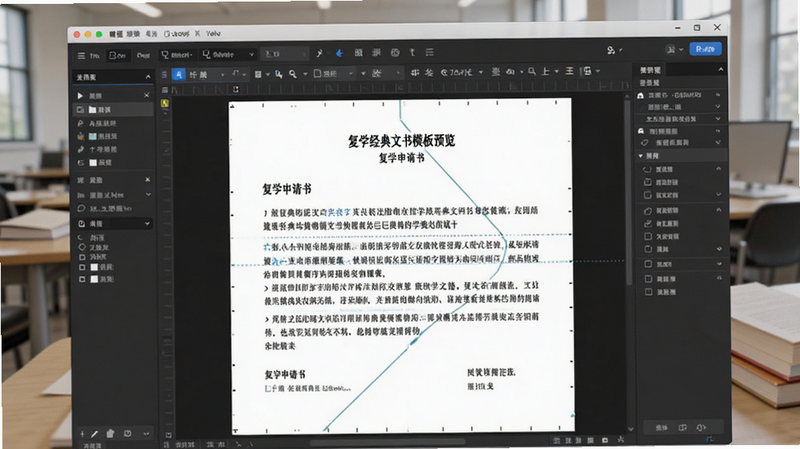
Task: Click the pencil icon at left panel bottom
Action: pyautogui.click(x=94, y=434)
